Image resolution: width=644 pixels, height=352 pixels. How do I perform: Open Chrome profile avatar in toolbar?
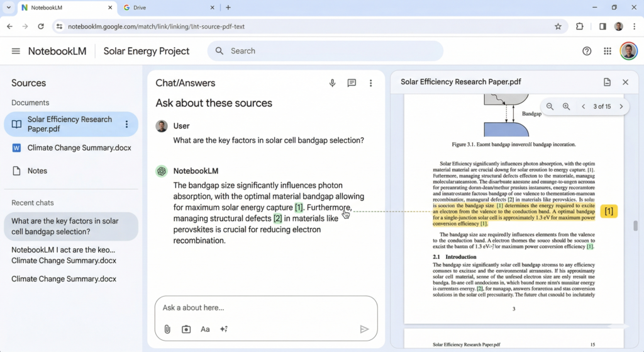[x=619, y=26]
